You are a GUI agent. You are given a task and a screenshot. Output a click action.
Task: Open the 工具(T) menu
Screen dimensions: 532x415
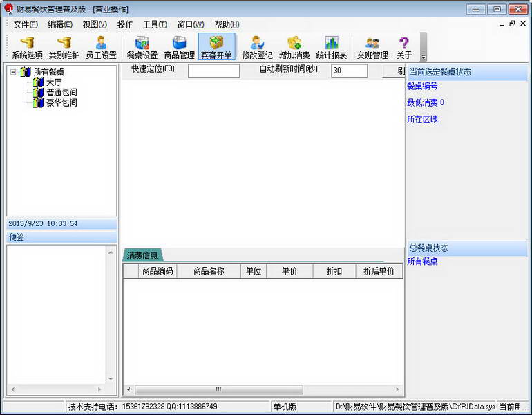pos(155,24)
